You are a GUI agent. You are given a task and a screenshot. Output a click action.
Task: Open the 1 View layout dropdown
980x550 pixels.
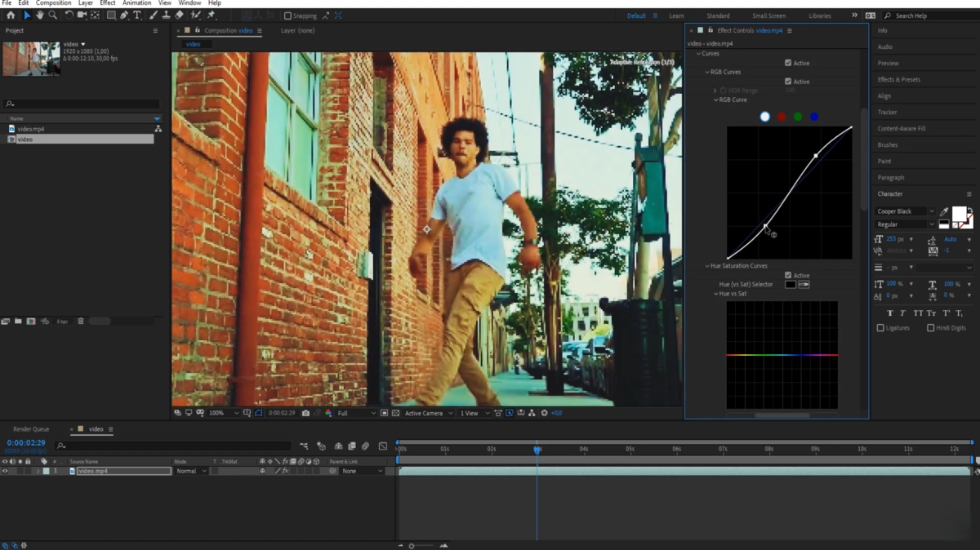click(473, 413)
